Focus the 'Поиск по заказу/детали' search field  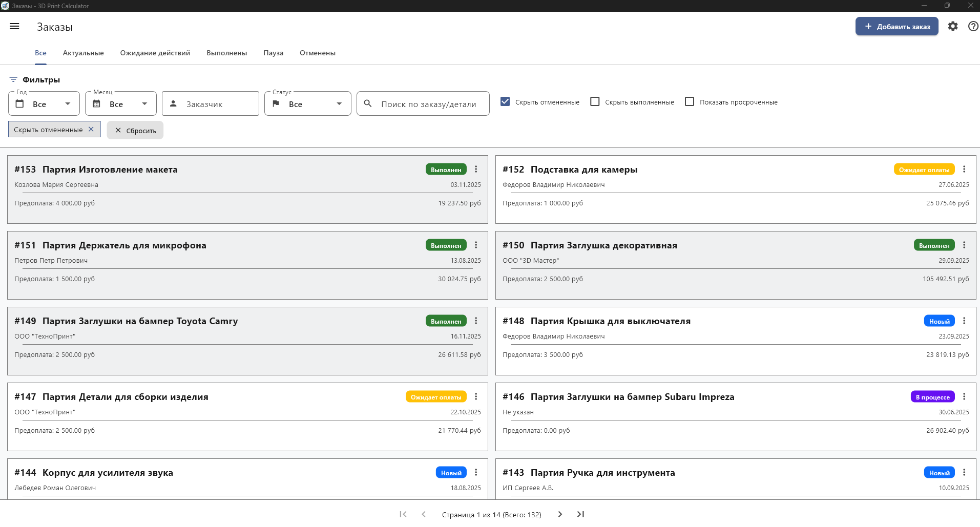[x=428, y=104]
